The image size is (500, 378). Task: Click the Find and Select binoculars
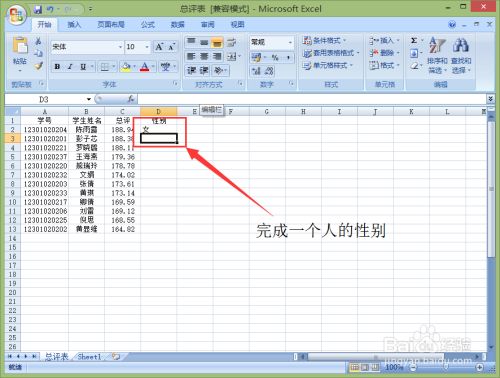point(461,55)
